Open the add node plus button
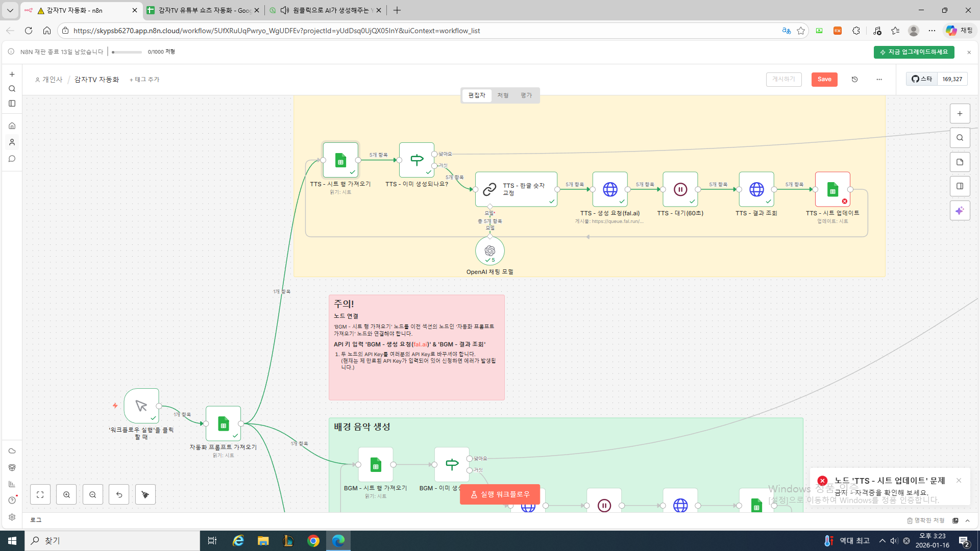The height and width of the screenshot is (551, 980). 960,114
